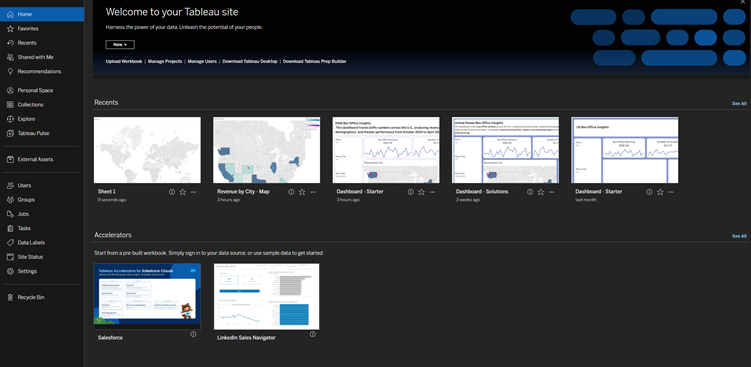751x367 pixels.
Task: Open the Groups icon in sidebar
Action: 10,200
